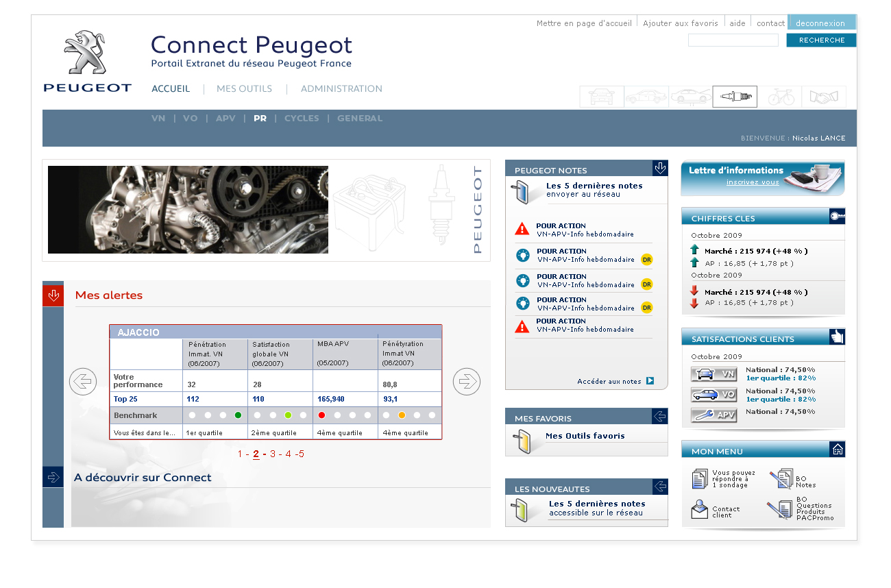Click the Top 25 value 165,940

tap(331, 399)
